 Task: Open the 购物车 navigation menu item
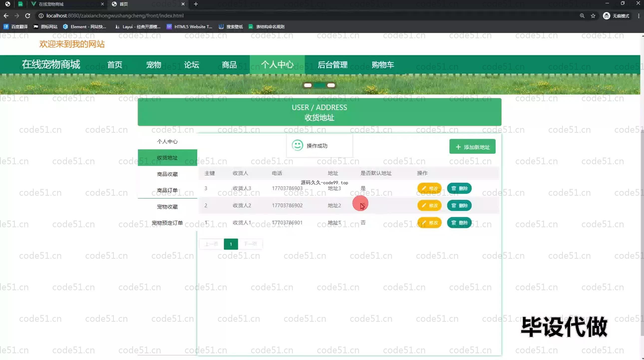click(382, 65)
